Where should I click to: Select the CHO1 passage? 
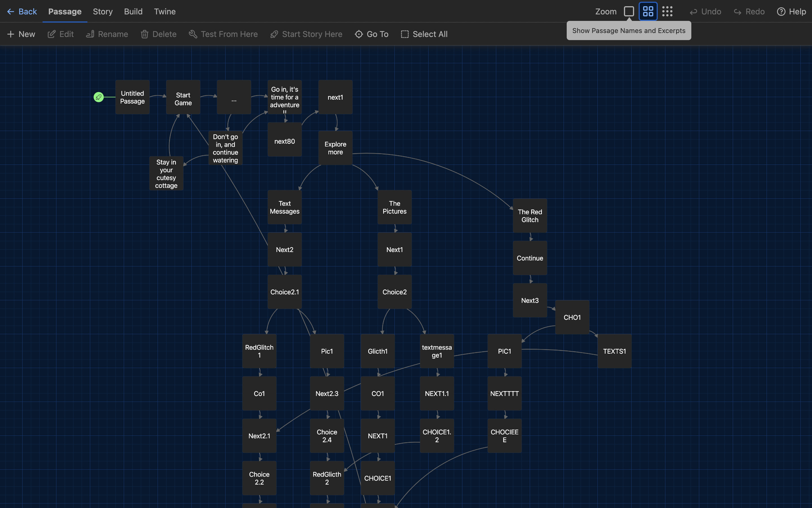pos(572,317)
